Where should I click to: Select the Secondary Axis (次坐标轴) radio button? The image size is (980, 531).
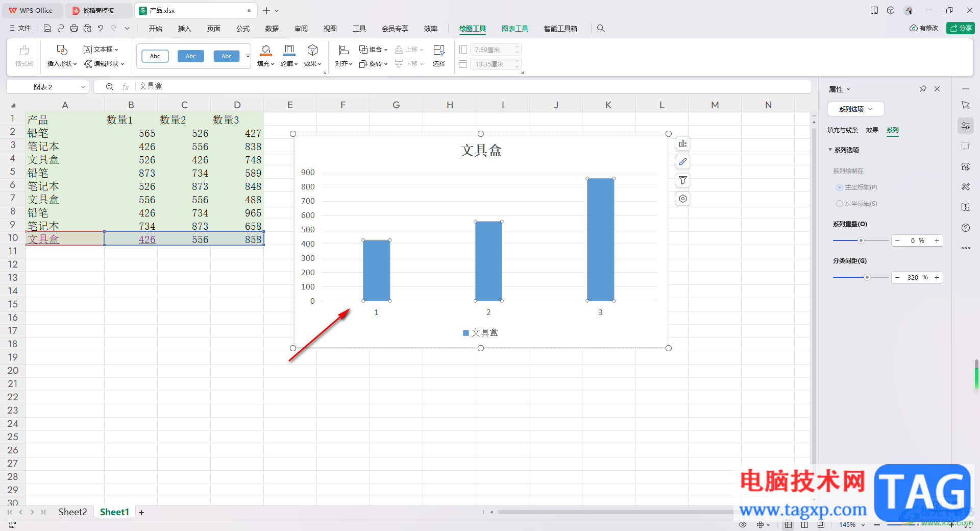(x=839, y=204)
